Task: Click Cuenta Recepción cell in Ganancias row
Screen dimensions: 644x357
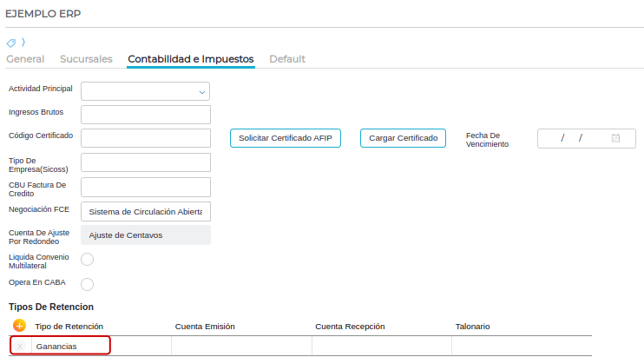Action: point(382,346)
